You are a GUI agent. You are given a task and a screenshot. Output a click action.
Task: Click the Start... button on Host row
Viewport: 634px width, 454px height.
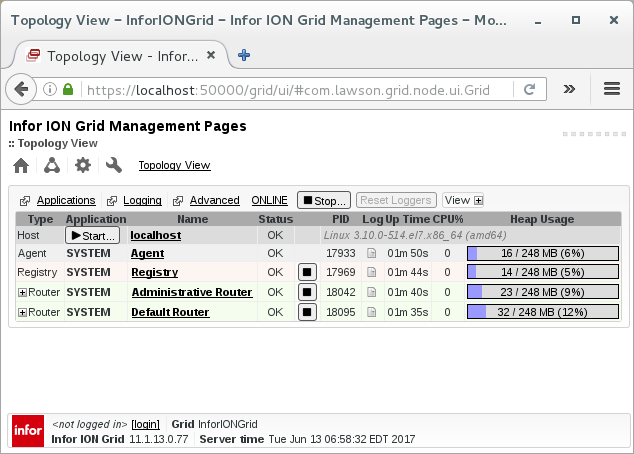click(x=92, y=235)
